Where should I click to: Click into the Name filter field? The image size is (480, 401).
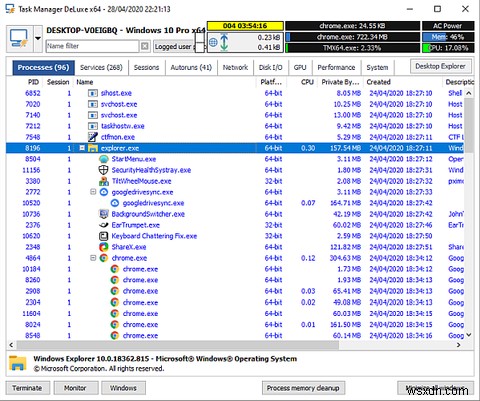(x=92, y=46)
